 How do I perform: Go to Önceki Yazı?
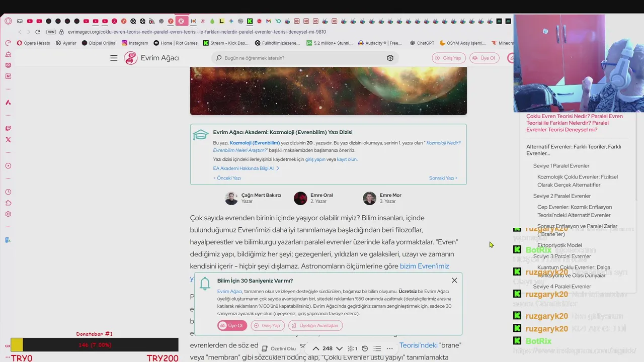point(227,178)
